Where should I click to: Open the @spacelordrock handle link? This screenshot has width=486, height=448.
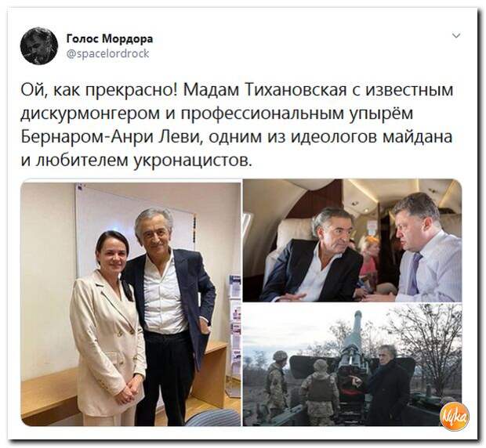pyautogui.click(x=108, y=53)
